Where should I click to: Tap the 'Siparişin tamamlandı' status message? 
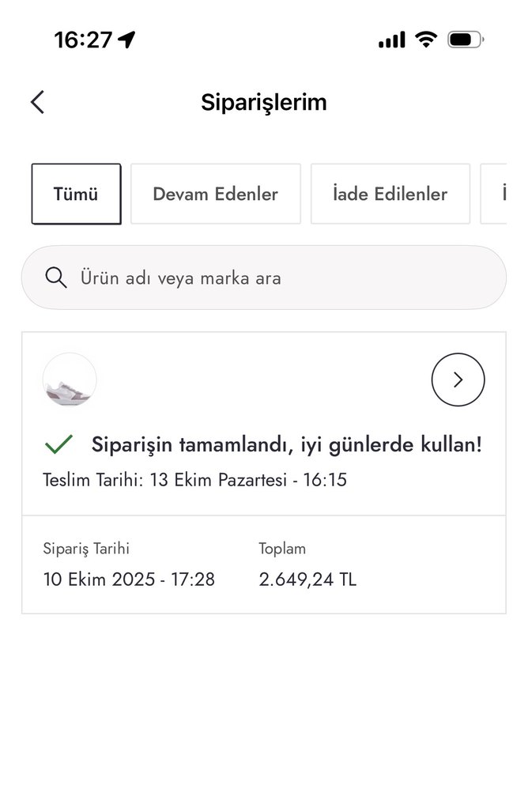286,444
